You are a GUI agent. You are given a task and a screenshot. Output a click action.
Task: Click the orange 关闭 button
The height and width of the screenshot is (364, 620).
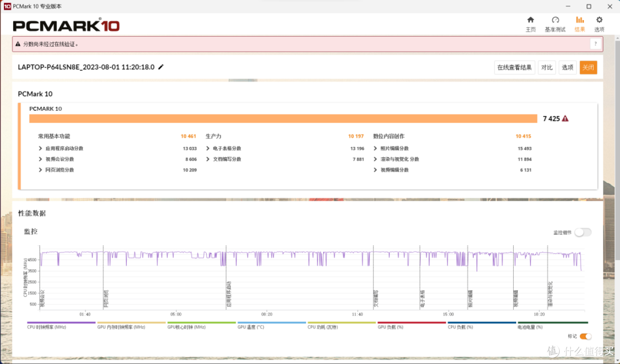click(588, 67)
